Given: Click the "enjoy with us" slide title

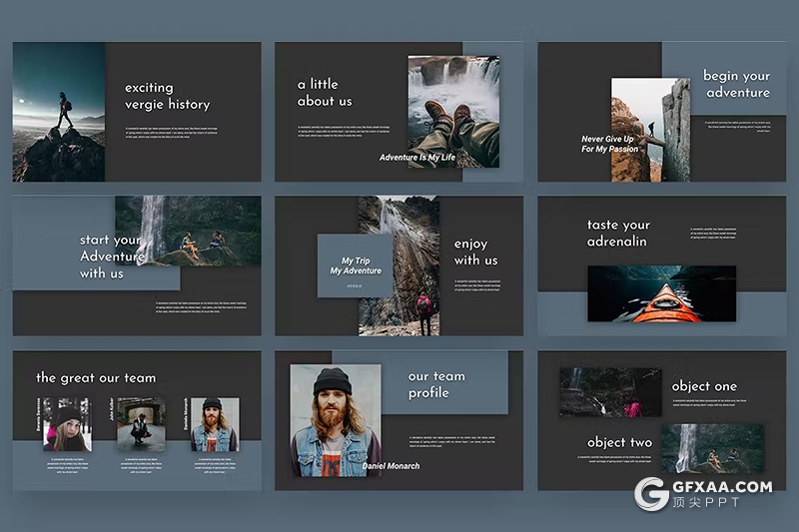Looking at the screenshot, I should point(475,252).
